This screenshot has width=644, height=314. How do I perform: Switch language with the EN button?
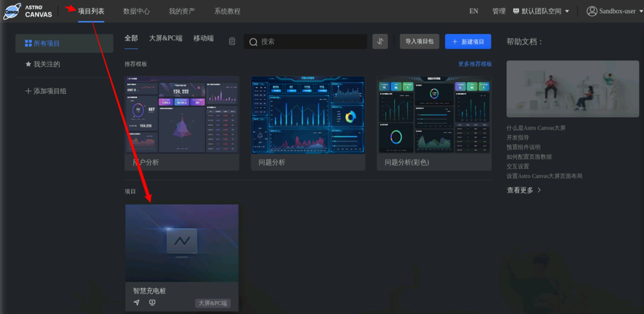474,11
